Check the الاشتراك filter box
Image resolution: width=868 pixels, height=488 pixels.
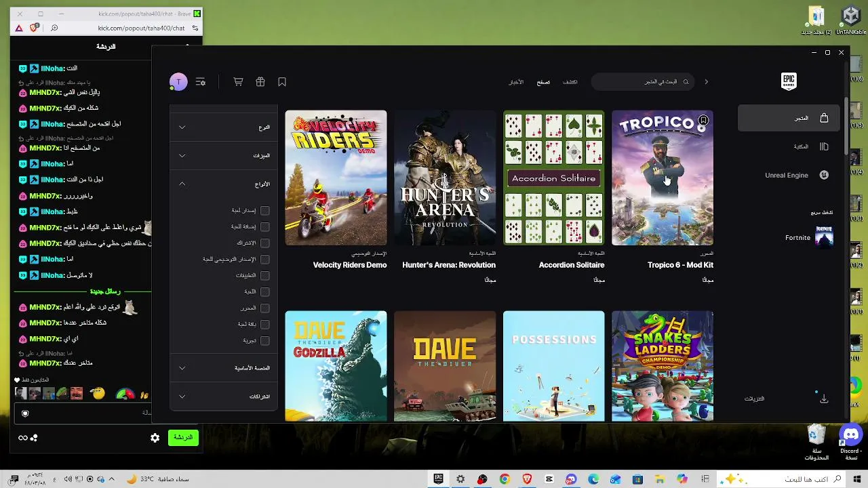pos(265,243)
